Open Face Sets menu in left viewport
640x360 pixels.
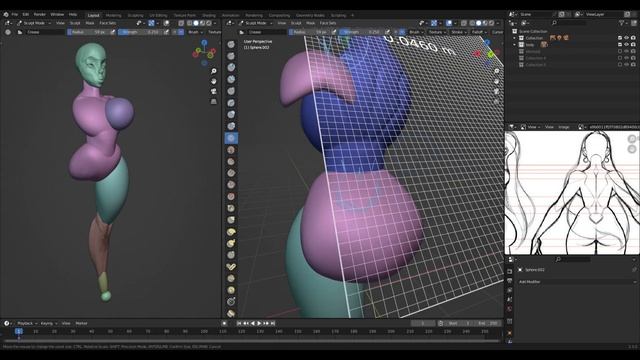click(108, 23)
